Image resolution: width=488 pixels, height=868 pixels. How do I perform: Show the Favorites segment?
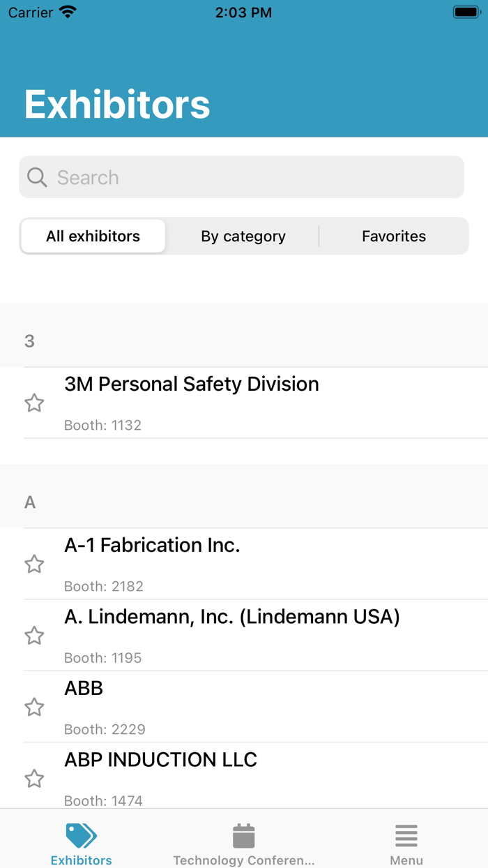394,237
